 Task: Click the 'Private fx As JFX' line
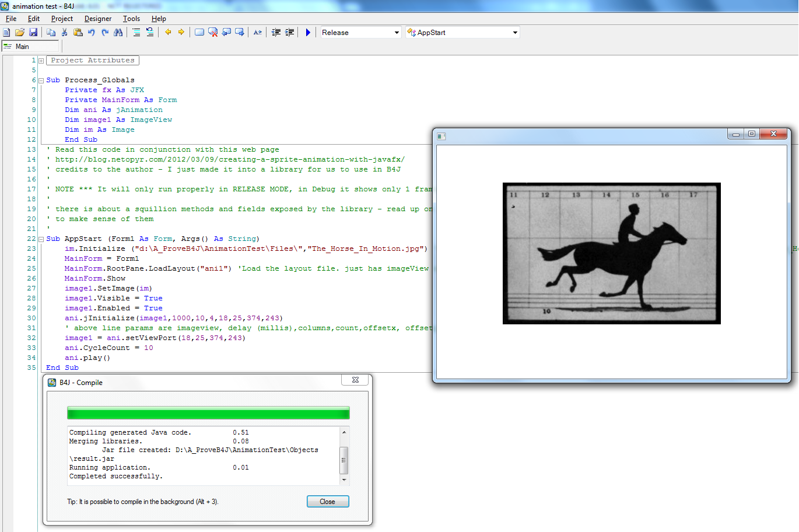coord(104,90)
